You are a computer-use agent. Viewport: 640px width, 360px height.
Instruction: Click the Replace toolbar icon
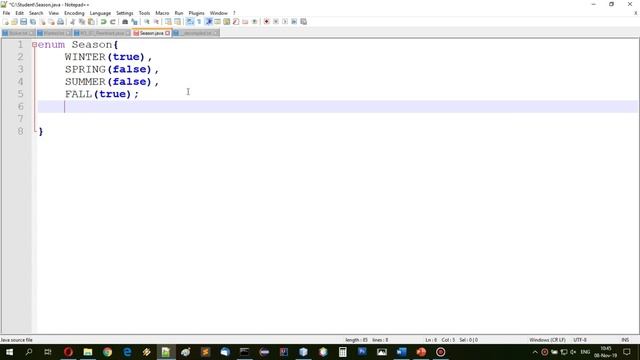[x=134, y=22]
